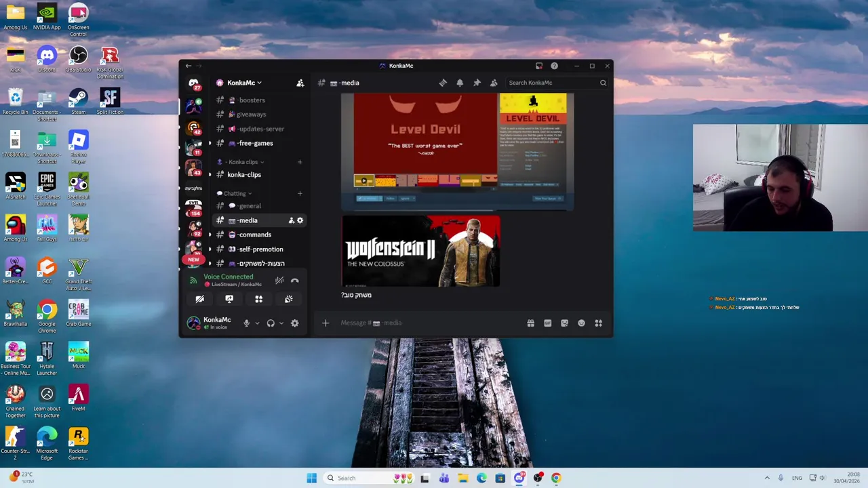Open the Wolfenstein II image
The height and width of the screenshot is (488, 868).
420,251
